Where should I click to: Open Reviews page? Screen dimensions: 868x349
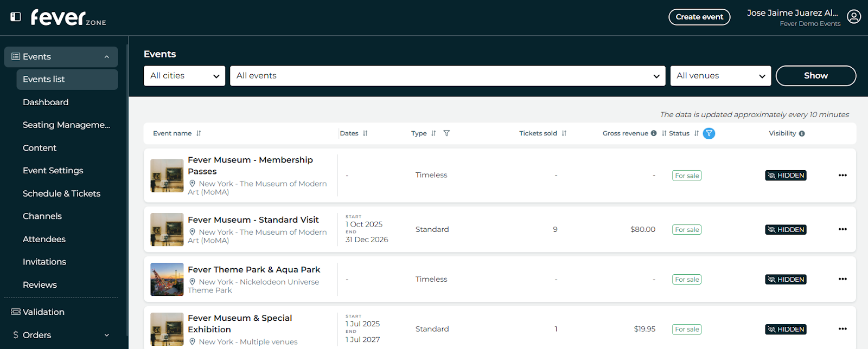[x=40, y=285]
